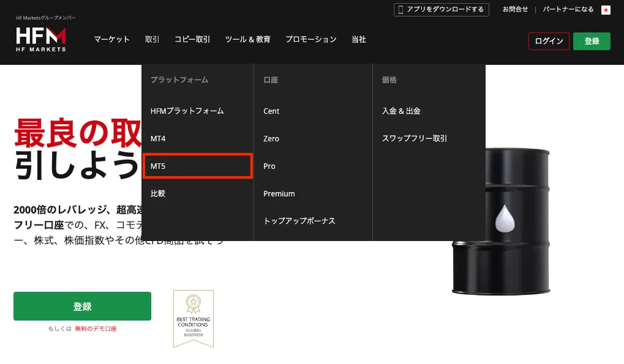Select HFMプラットフォーム from the dropdown
The width and height of the screenshot is (624, 364).
[187, 111]
